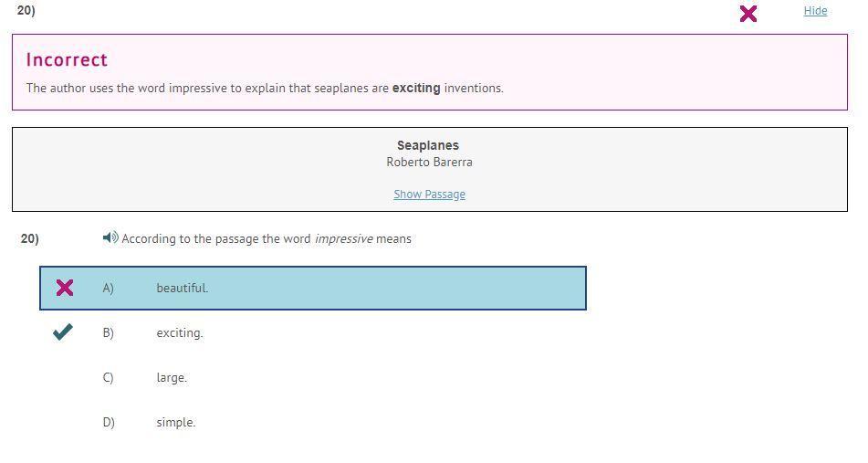The width and height of the screenshot is (868, 463).
Task: Pick answer text "large."
Action: (172, 377)
